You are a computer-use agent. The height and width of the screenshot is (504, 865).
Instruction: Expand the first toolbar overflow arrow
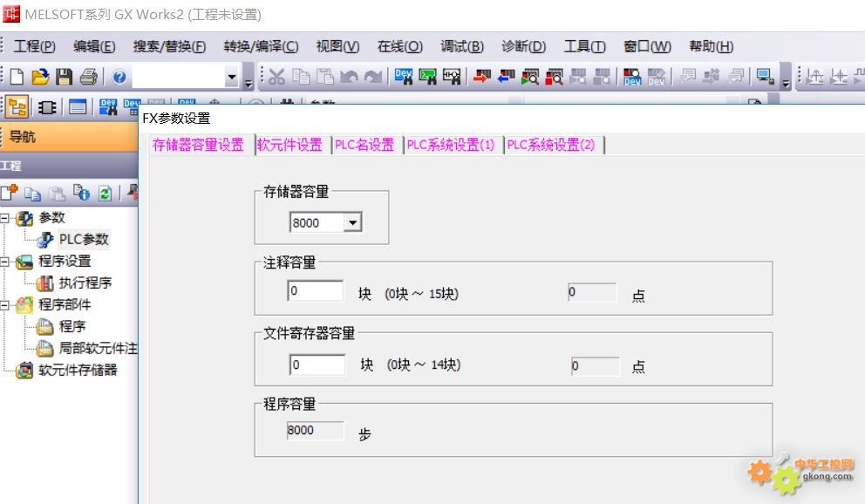point(249,83)
